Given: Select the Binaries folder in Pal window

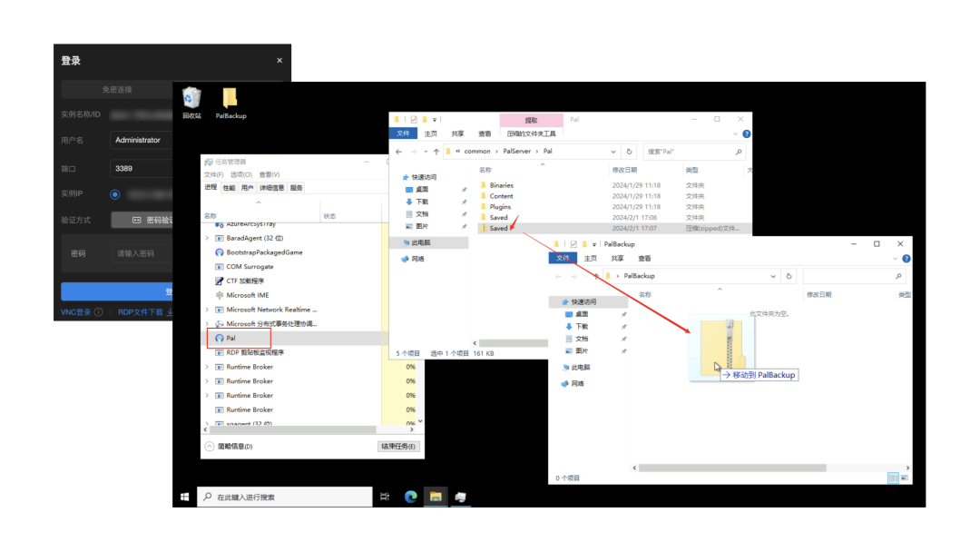Looking at the screenshot, I should coord(501,186).
